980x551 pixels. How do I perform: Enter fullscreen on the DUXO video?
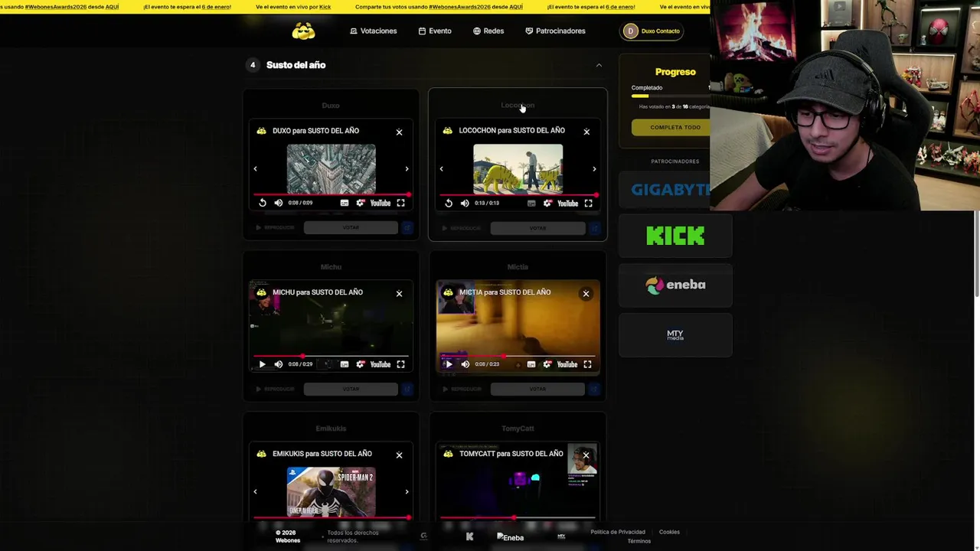(400, 203)
